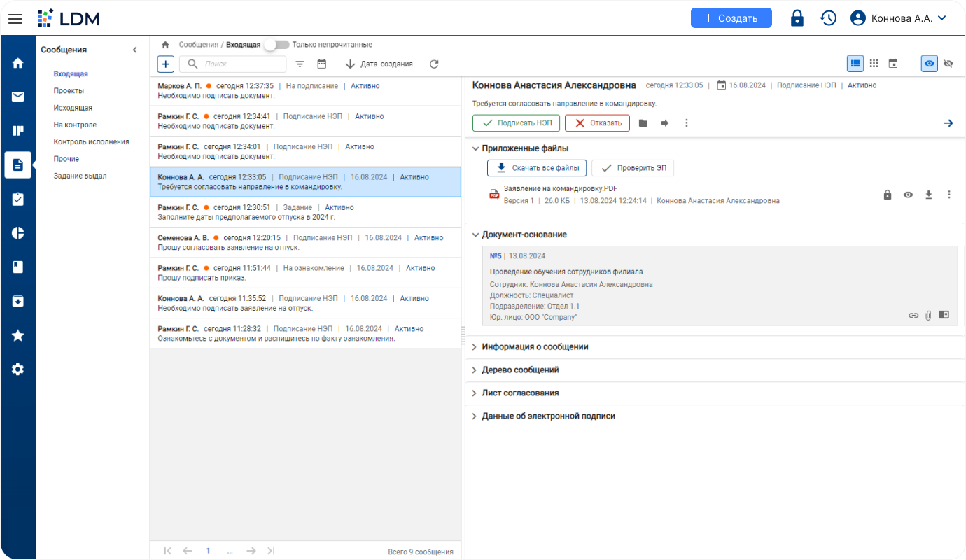Go to next message with blue arrow
The image size is (966, 560).
click(x=948, y=123)
